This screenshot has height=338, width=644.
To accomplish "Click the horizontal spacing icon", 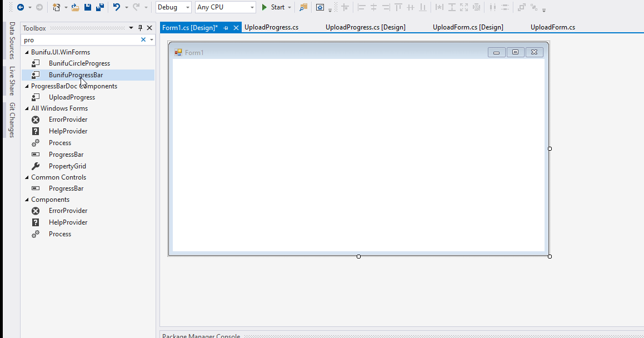I will 493,7.
